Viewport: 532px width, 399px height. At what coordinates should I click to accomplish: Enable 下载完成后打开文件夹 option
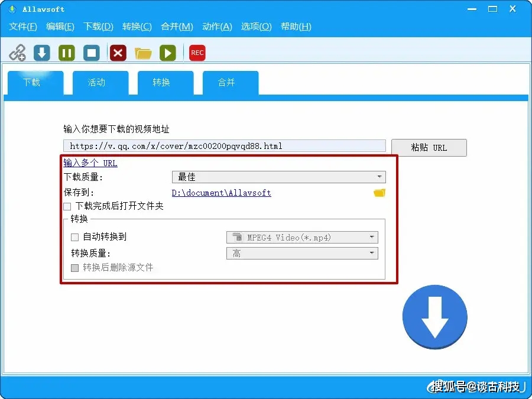pyautogui.click(x=68, y=206)
